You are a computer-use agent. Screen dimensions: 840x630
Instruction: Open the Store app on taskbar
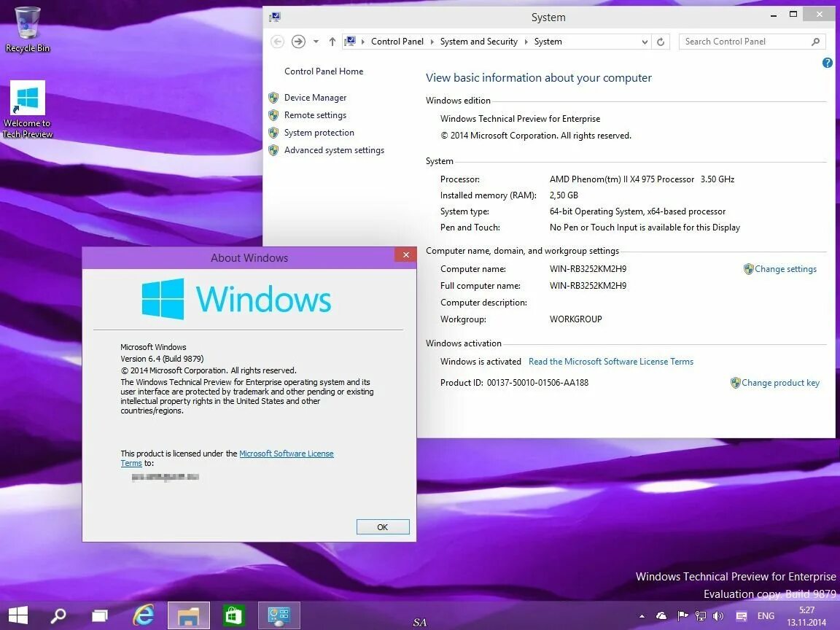(233, 615)
